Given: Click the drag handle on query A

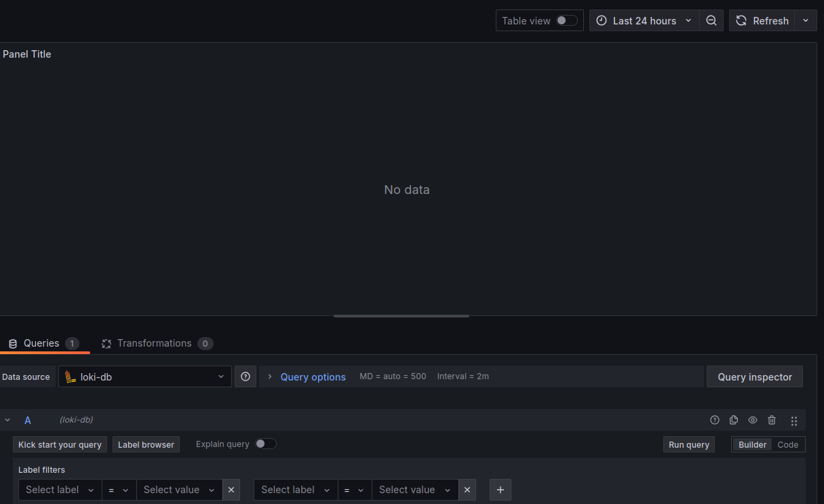Looking at the screenshot, I should click(793, 421).
